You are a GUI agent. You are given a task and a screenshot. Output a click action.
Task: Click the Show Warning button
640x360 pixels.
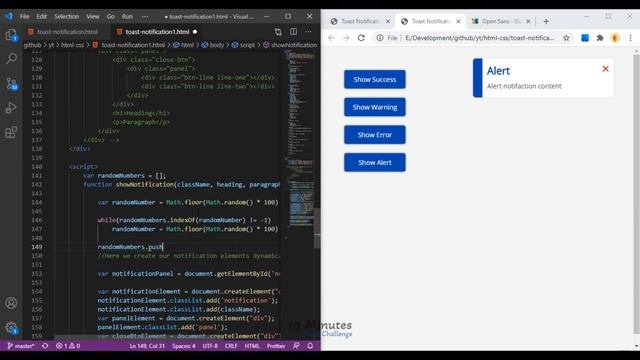[375, 107]
